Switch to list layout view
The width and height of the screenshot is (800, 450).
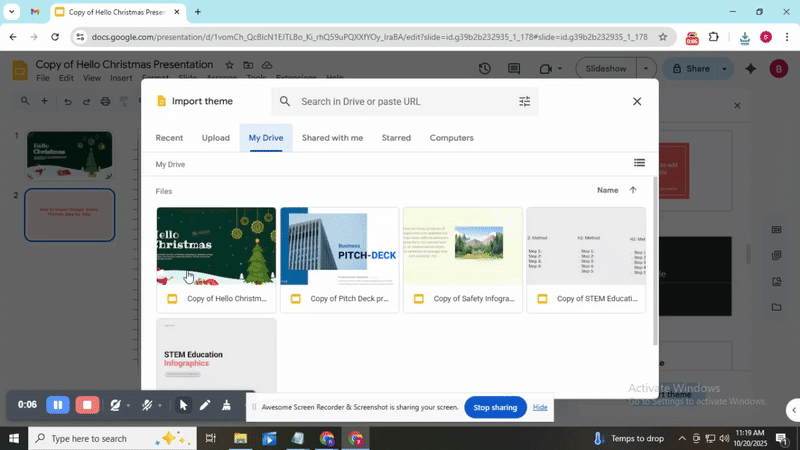click(639, 163)
